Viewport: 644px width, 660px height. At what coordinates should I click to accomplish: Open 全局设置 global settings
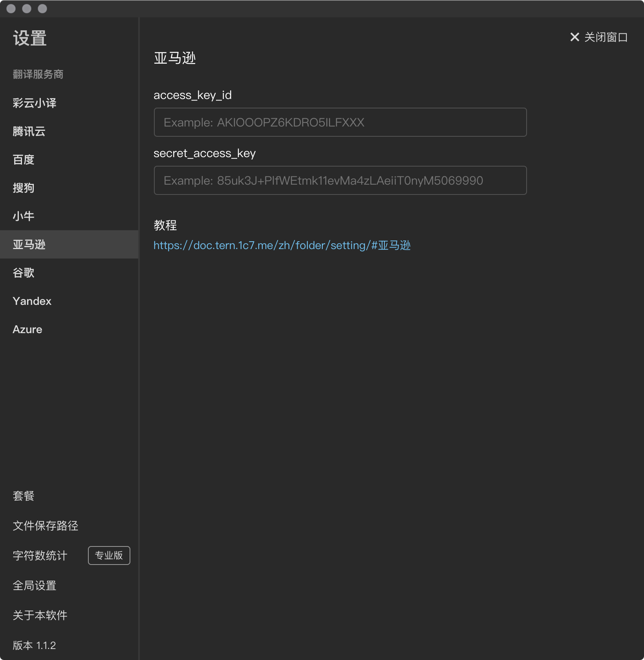coord(35,586)
